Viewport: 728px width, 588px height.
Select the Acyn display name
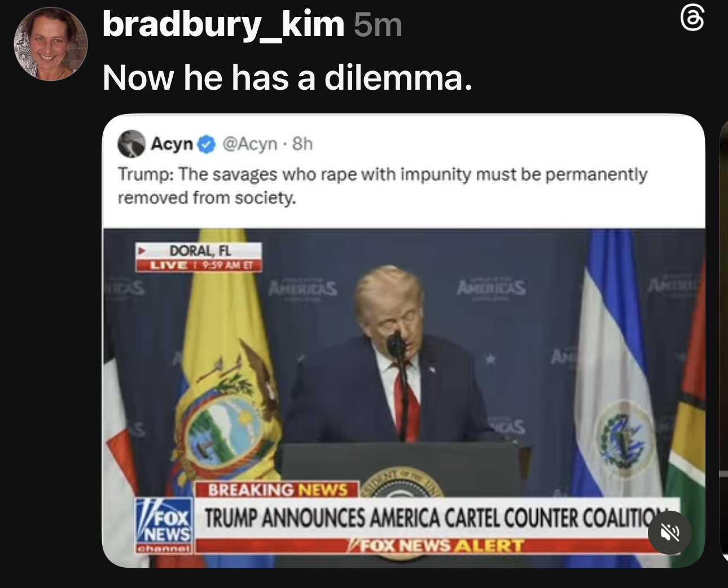click(x=172, y=144)
